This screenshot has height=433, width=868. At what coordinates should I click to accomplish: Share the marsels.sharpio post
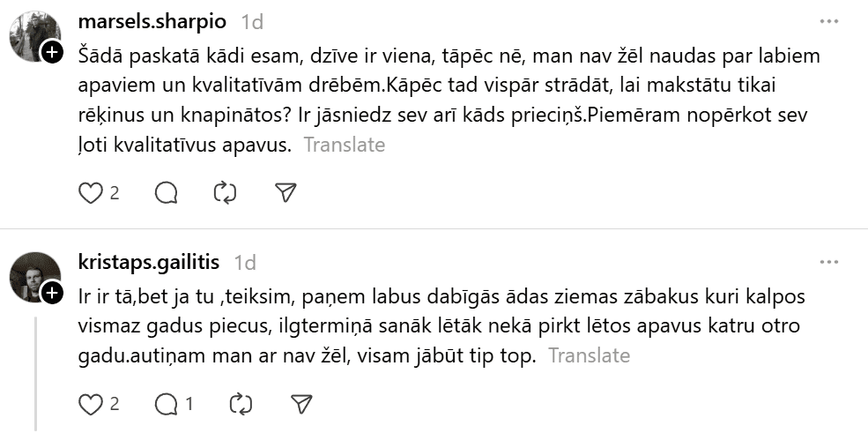click(285, 193)
